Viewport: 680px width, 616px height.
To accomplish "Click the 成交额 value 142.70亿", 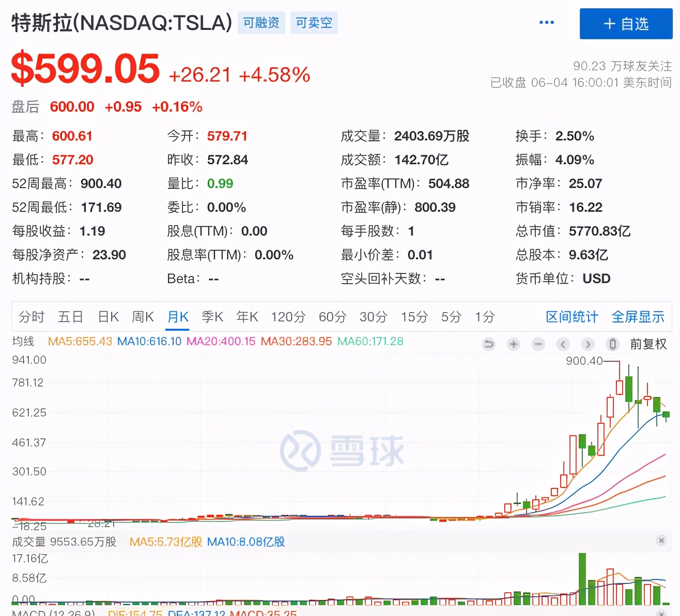I will point(421,160).
